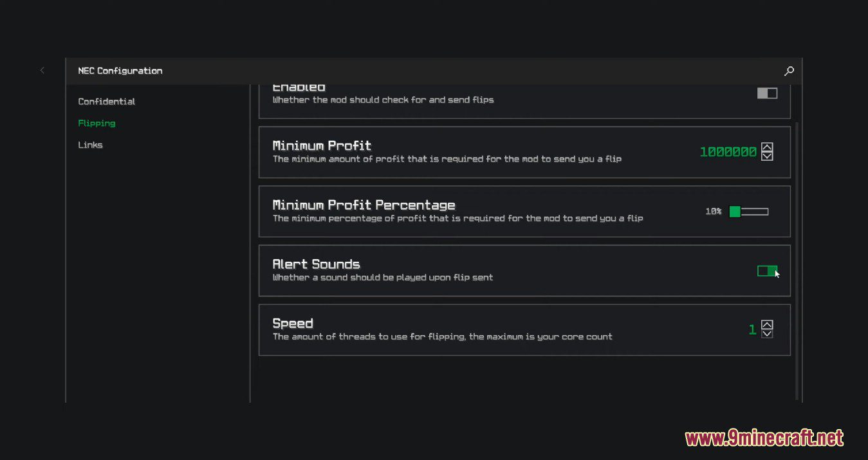This screenshot has width=868, height=460.
Task: Lower Speed thread count with down arrow
Action: (767, 334)
